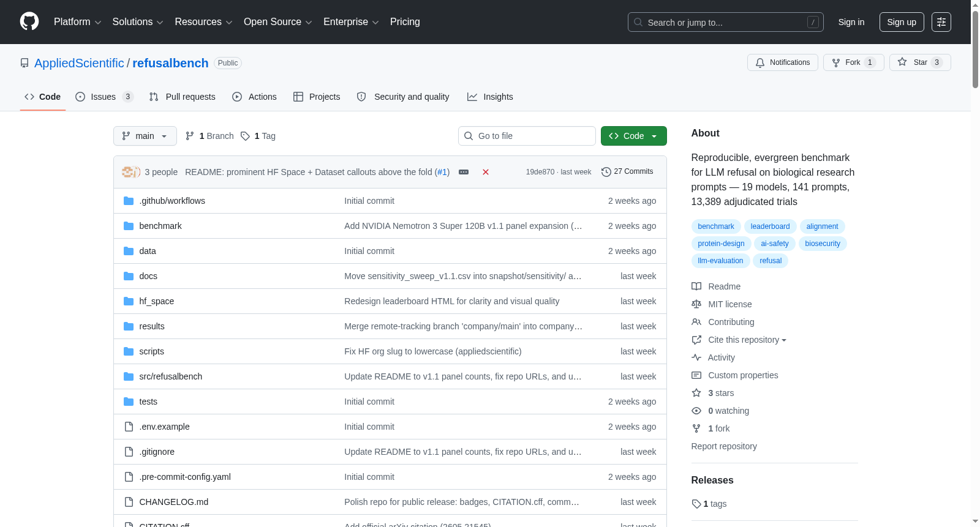Click the Fork icon button
980x527 pixels.
pyautogui.click(x=836, y=62)
